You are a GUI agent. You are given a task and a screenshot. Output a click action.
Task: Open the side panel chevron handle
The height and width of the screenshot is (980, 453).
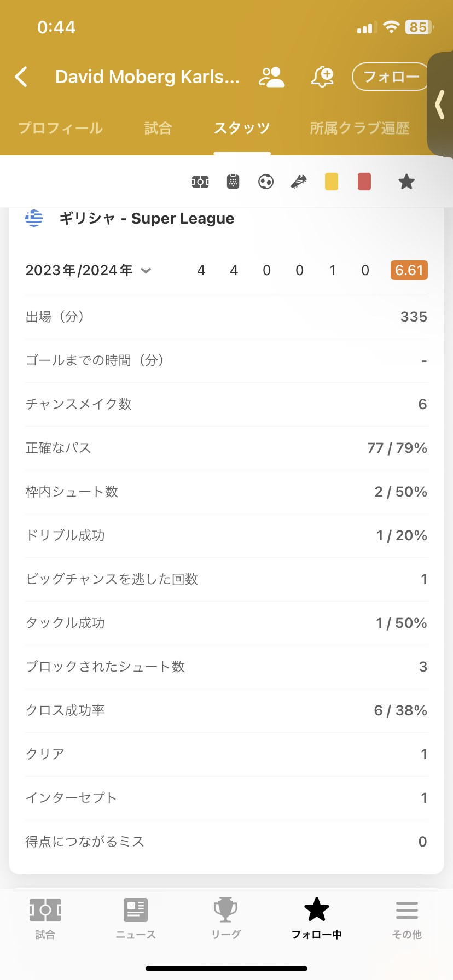[440, 104]
